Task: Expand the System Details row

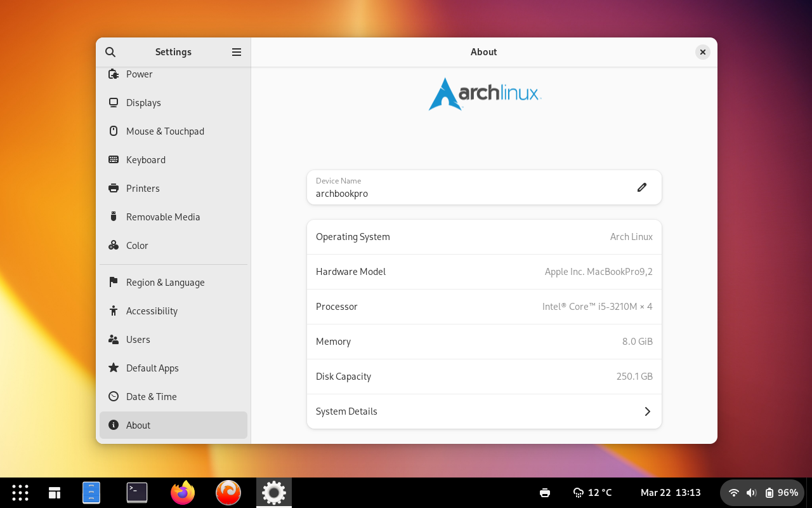Action: pos(483,411)
